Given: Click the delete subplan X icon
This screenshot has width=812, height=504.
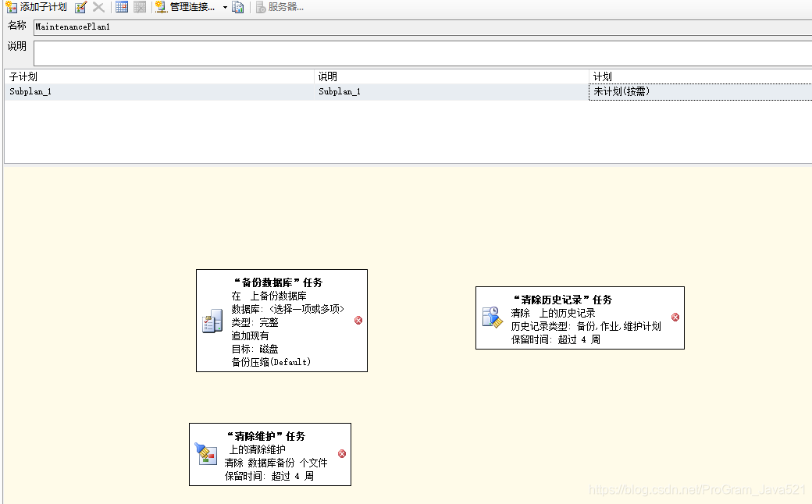Looking at the screenshot, I should point(98,7).
